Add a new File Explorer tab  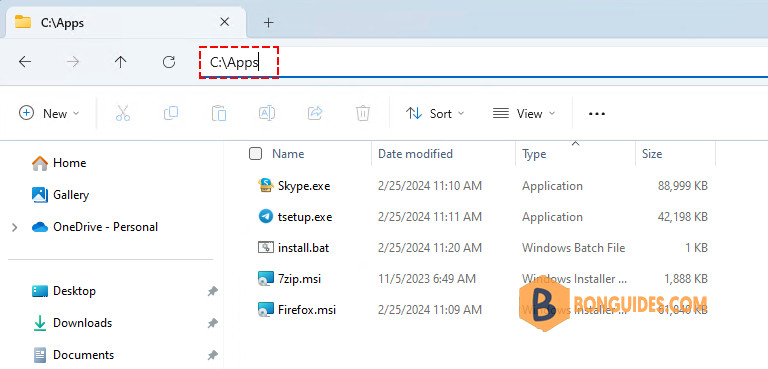pos(268,23)
